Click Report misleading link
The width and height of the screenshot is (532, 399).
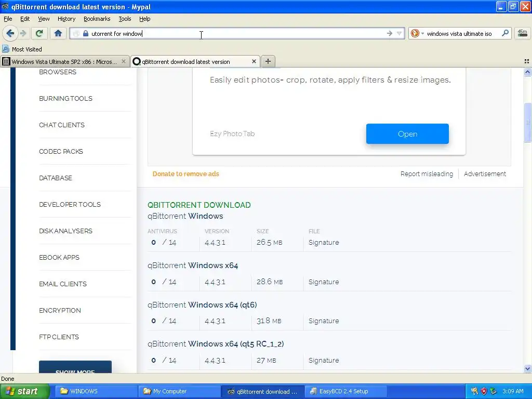pos(427,174)
